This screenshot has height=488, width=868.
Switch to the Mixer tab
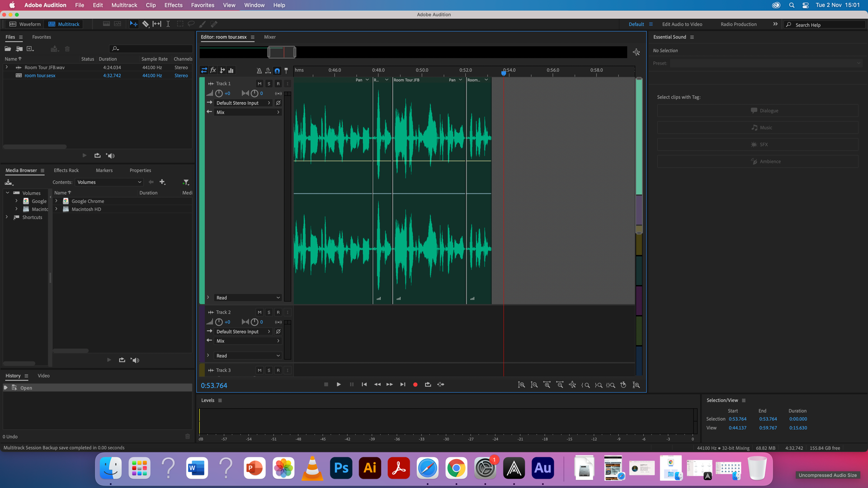[x=270, y=37]
